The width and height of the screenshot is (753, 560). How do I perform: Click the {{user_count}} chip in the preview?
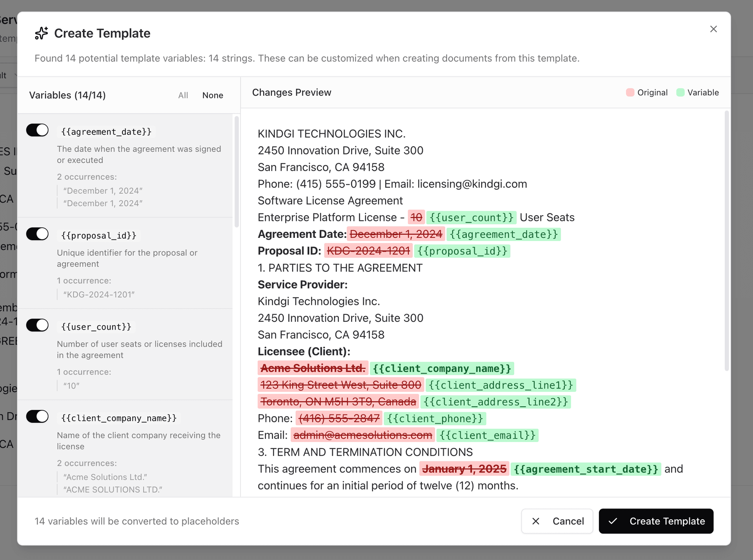click(x=471, y=217)
